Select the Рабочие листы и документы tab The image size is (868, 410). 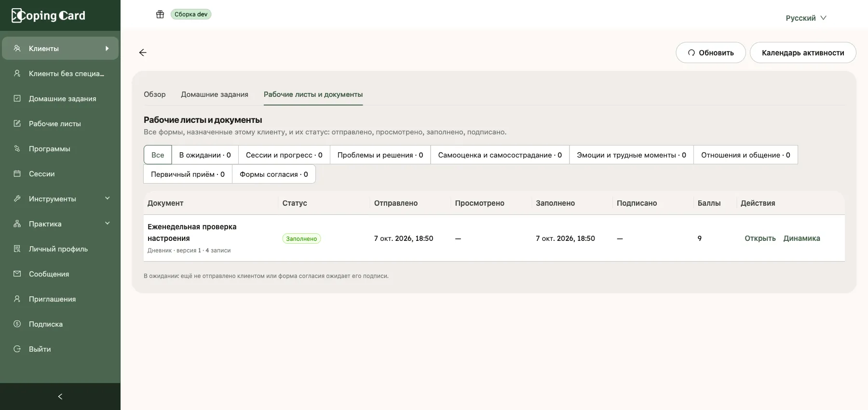pyautogui.click(x=313, y=94)
